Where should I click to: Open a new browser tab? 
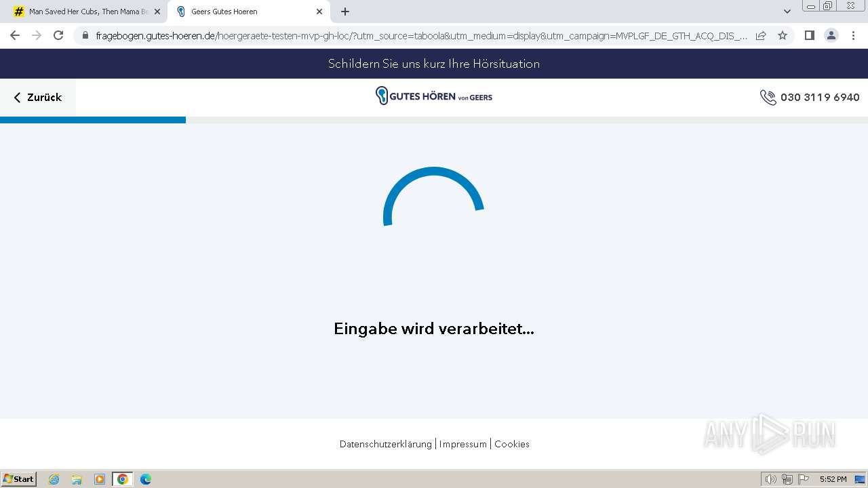(345, 12)
